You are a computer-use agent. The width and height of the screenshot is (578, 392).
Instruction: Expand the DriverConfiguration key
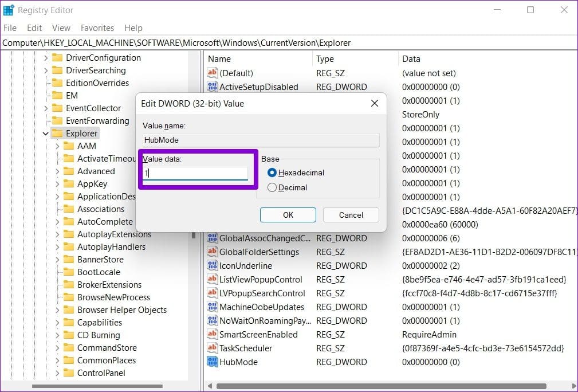(x=46, y=58)
